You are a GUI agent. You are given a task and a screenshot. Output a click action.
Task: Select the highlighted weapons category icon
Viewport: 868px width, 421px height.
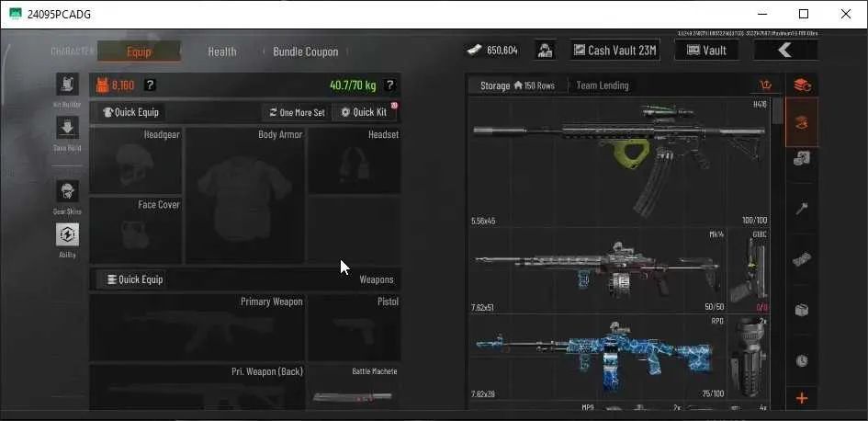(x=802, y=122)
